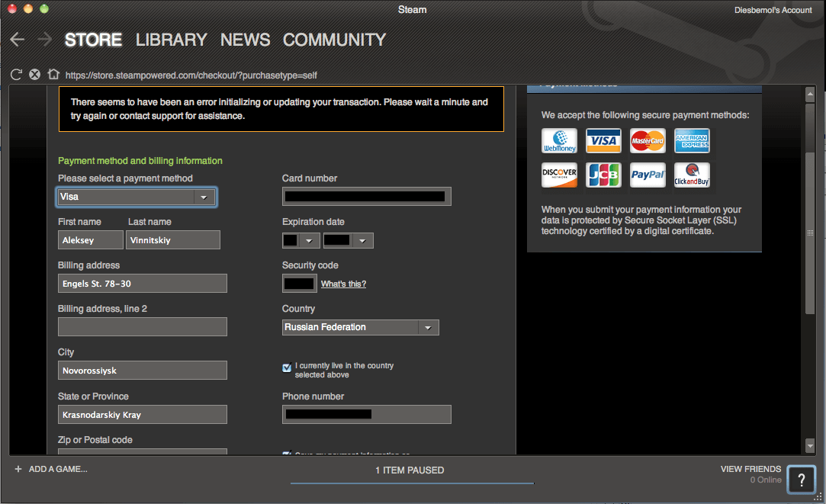Click the State or Province field
This screenshot has width=826, height=504.
[142, 415]
